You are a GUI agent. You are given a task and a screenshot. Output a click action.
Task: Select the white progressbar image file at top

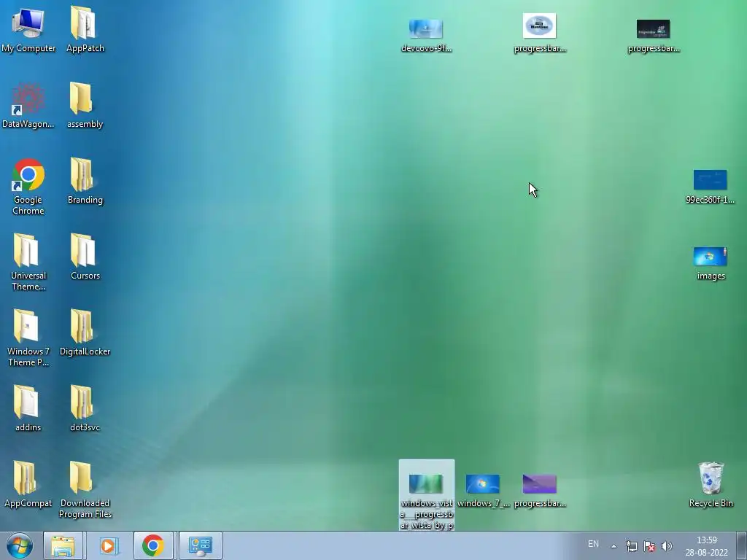click(x=540, y=32)
